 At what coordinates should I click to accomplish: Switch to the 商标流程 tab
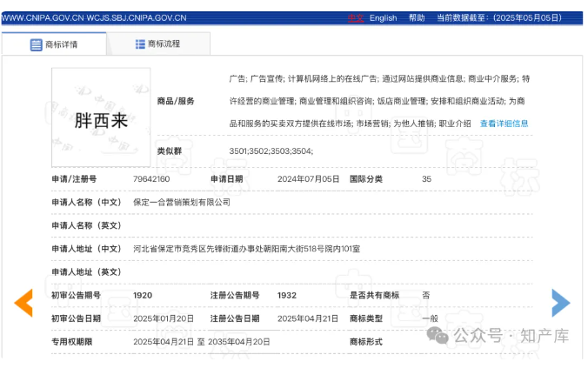point(159,44)
